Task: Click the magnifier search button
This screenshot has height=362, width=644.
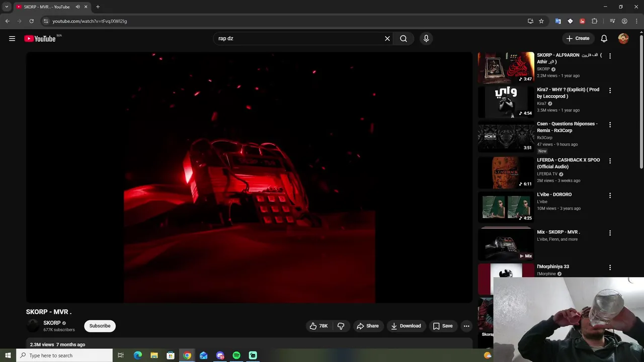Action: pyautogui.click(x=404, y=39)
